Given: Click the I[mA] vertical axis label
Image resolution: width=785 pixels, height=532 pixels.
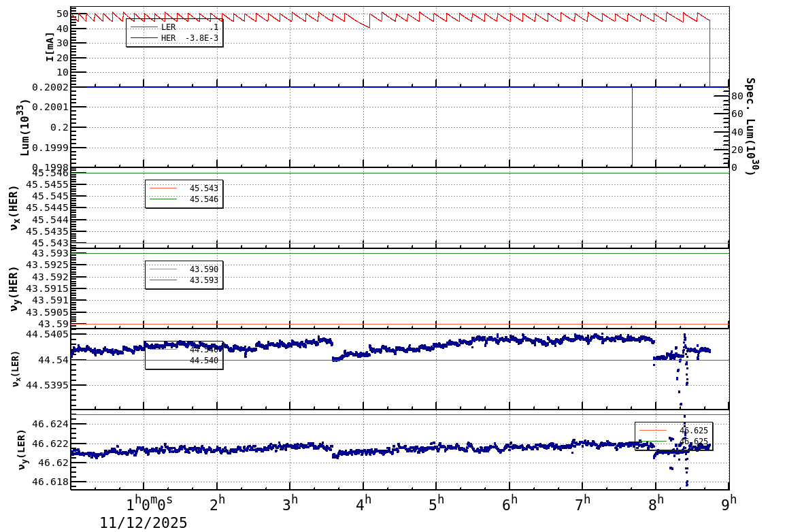Looking at the screenshot, I should tap(48, 48).
